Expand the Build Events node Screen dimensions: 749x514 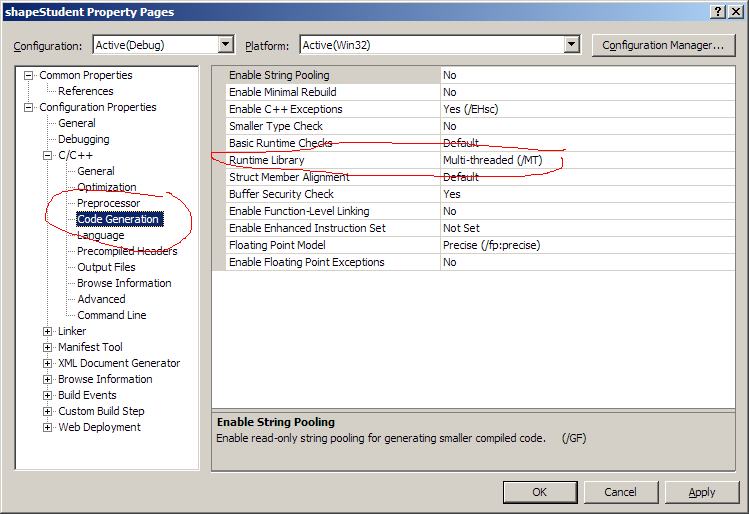[48, 395]
